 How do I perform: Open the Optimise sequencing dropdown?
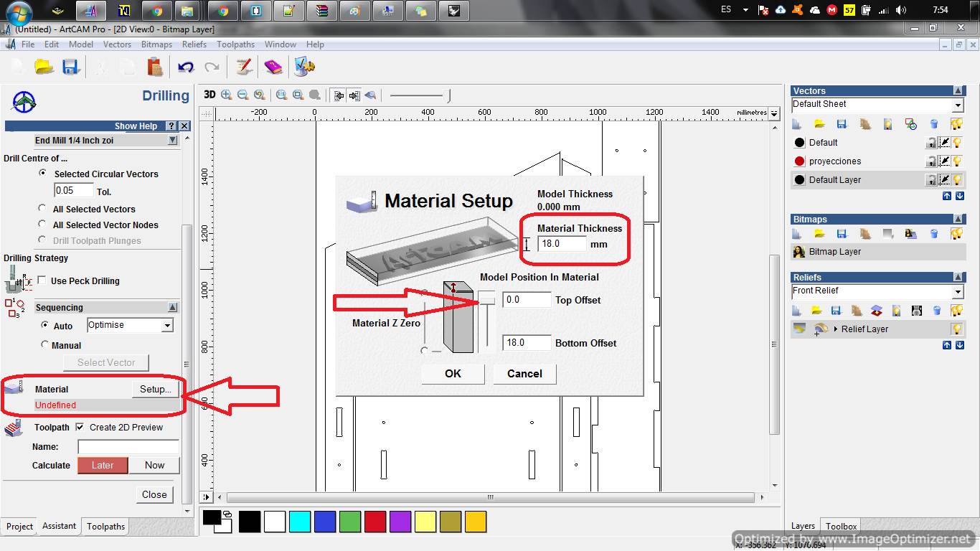tap(167, 326)
